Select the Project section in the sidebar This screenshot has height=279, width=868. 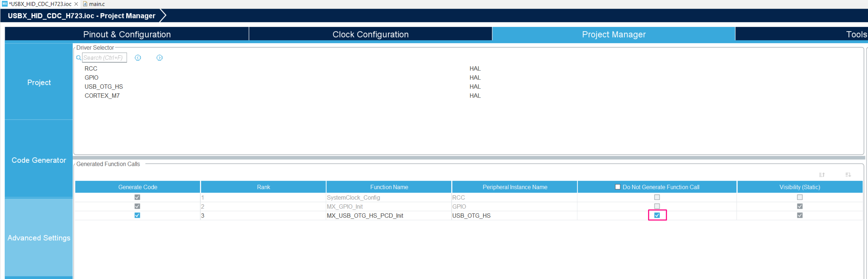39,82
